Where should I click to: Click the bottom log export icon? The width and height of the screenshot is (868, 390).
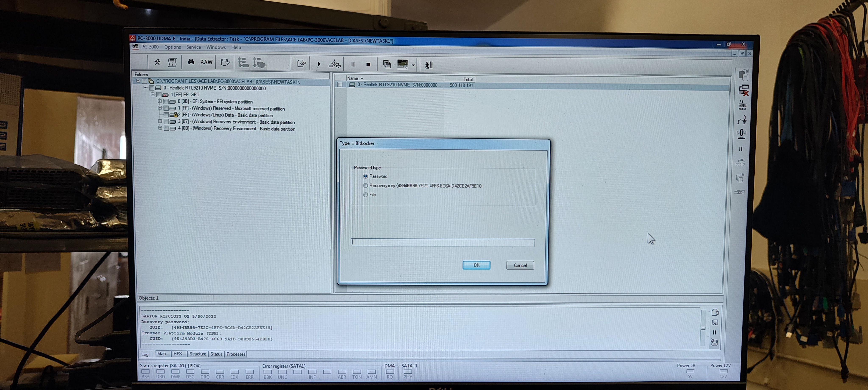click(x=714, y=343)
